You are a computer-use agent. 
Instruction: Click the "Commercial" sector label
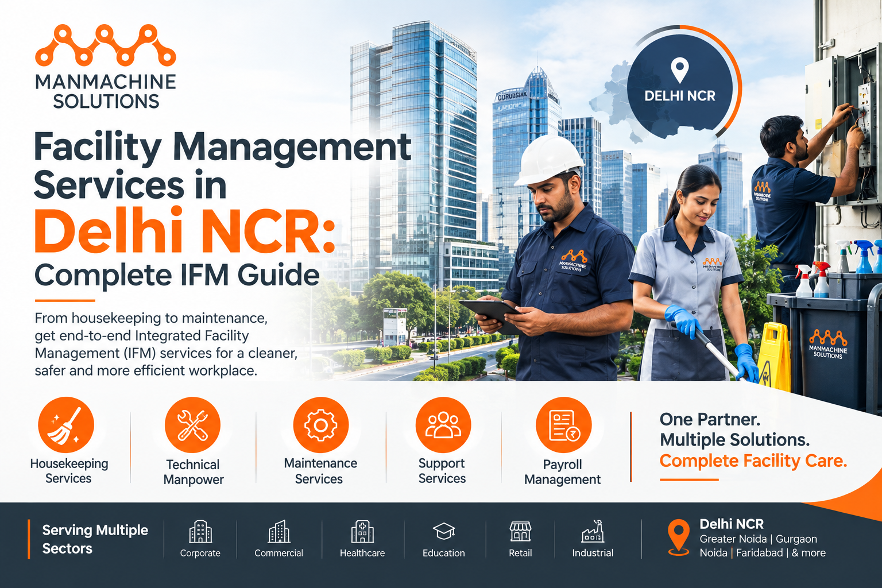(279, 553)
